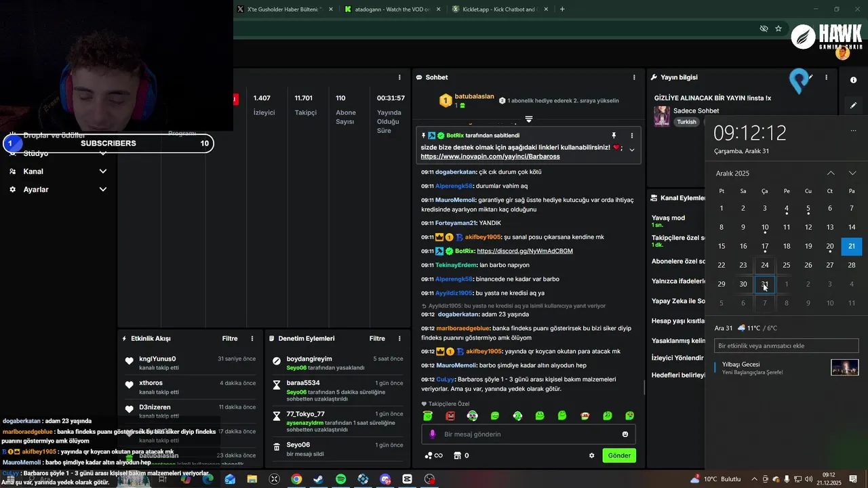This screenshot has height=488, width=868.
Task: Click the shop icon showing 0
Action: (x=461, y=455)
